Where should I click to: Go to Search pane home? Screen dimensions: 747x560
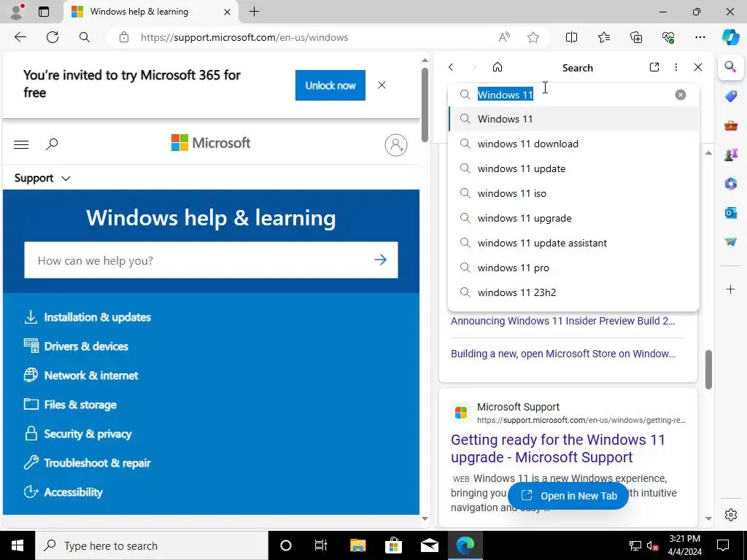498,67
